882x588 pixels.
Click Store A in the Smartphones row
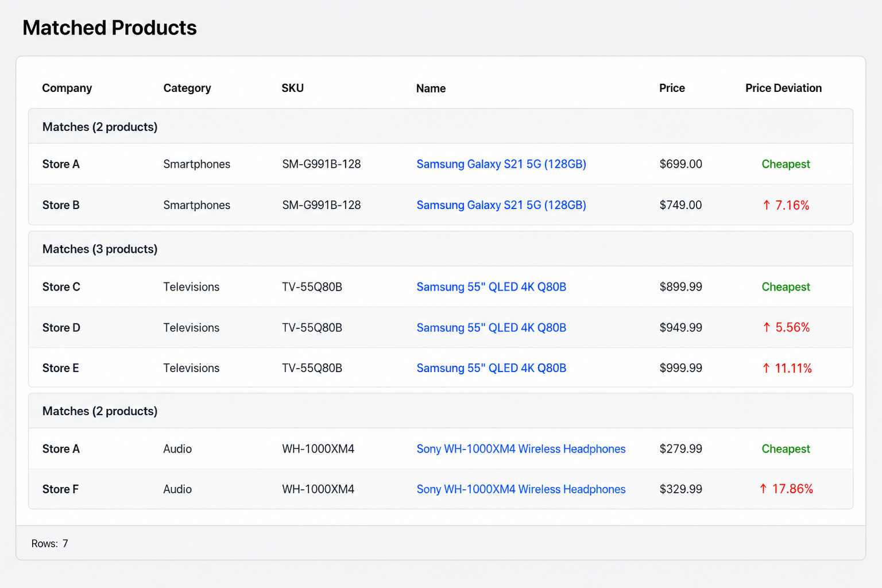(x=61, y=164)
